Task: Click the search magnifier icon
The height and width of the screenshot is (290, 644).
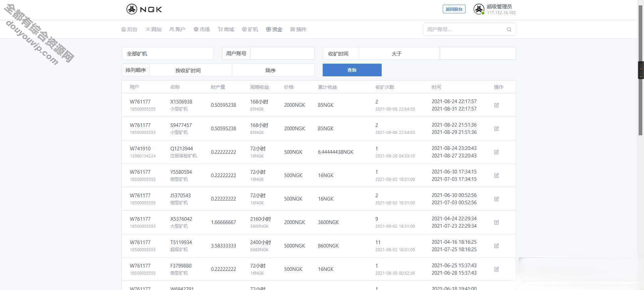Action: click(x=509, y=29)
